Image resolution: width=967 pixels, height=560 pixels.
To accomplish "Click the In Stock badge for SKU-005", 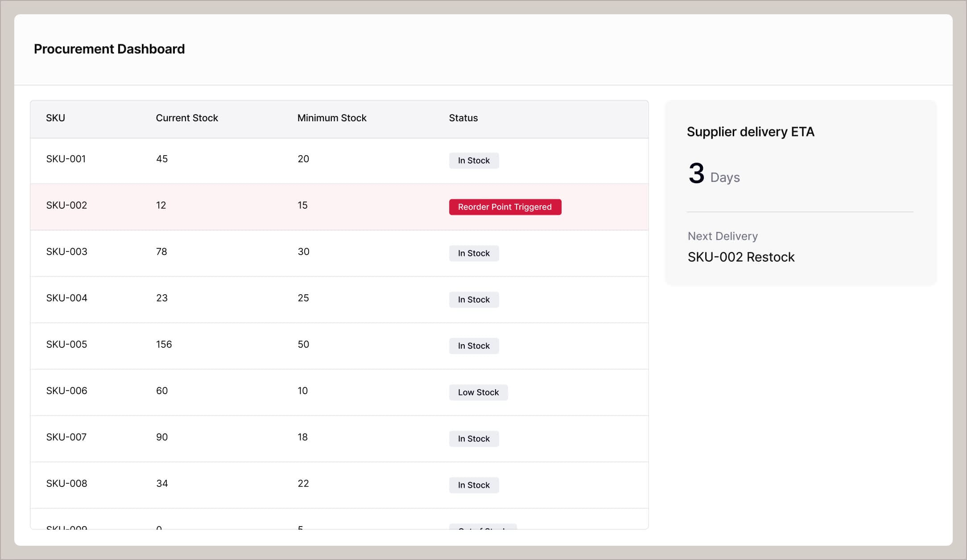I will tap(474, 346).
